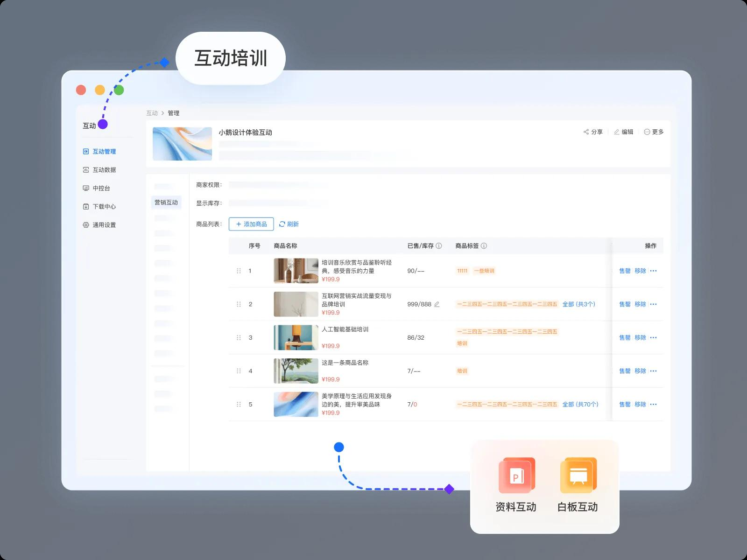The height and width of the screenshot is (560, 747).
Task: Click the 添加商品 button
Action: [251, 224]
